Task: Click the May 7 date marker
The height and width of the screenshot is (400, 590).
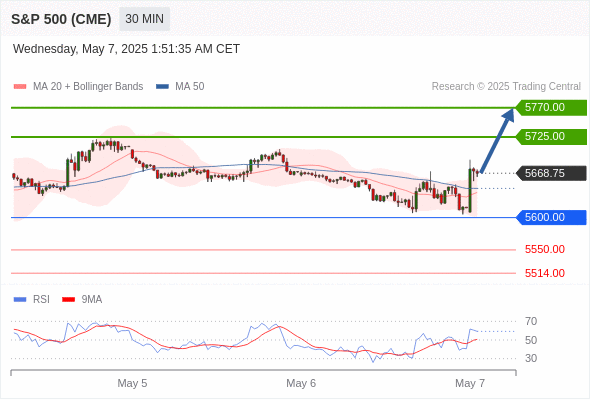Action: point(470,383)
